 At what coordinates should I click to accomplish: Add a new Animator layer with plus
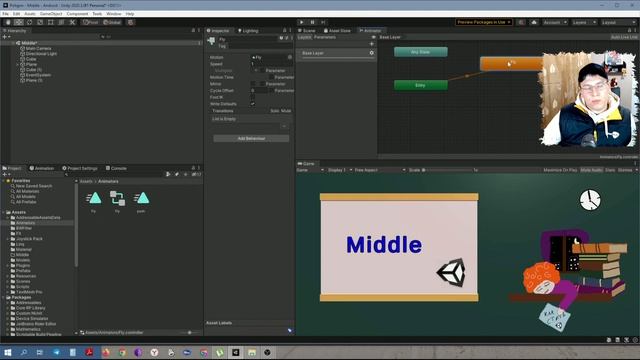tap(371, 44)
